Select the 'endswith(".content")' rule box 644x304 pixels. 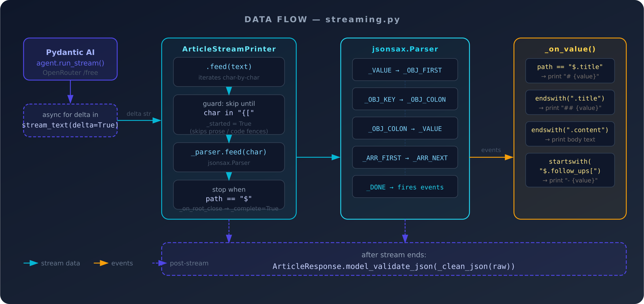(x=570, y=134)
